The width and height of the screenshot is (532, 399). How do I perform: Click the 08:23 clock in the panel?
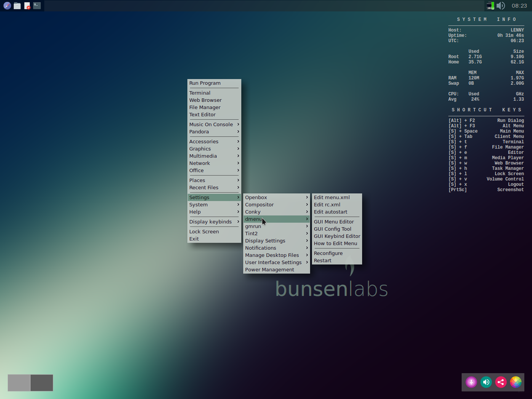[x=519, y=6]
